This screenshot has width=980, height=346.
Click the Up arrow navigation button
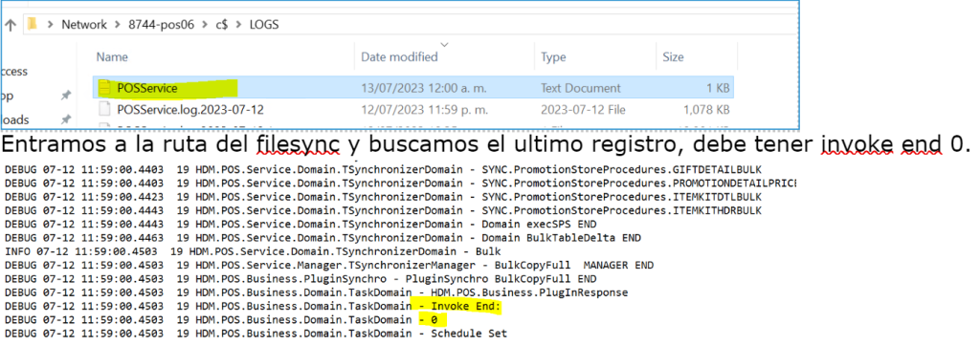11,26
